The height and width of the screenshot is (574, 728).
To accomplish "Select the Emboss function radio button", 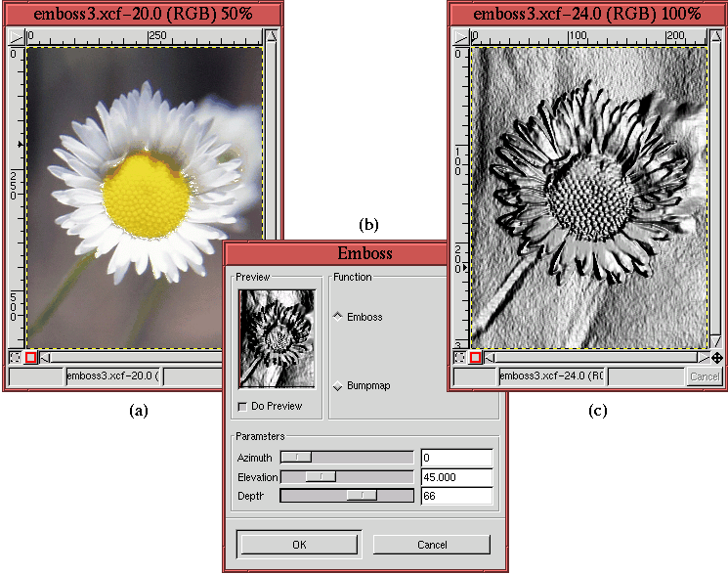I will 338,316.
